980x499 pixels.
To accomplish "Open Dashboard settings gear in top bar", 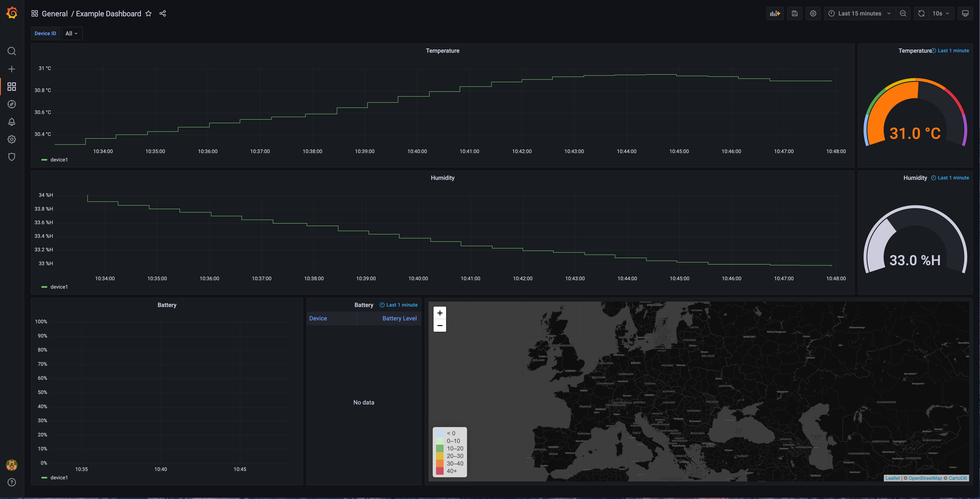I will (813, 13).
